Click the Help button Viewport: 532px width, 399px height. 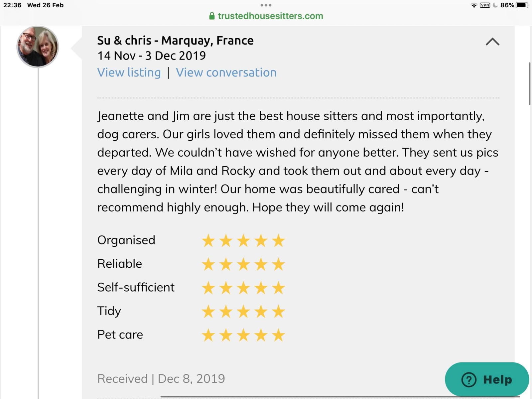(x=487, y=379)
